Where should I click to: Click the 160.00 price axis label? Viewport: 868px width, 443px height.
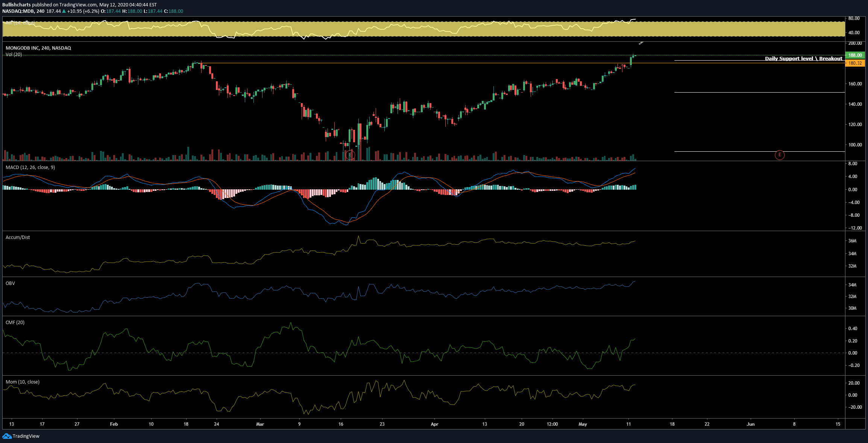pyautogui.click(x=855, y=84)
